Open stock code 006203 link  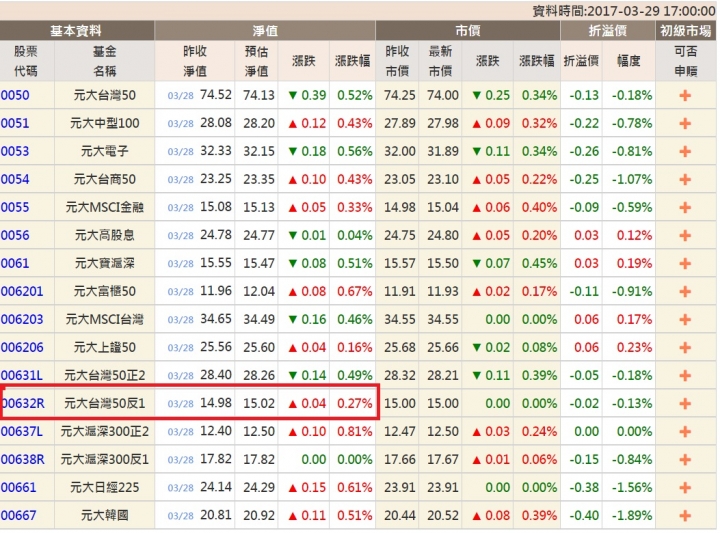click(x=22, y=320)
